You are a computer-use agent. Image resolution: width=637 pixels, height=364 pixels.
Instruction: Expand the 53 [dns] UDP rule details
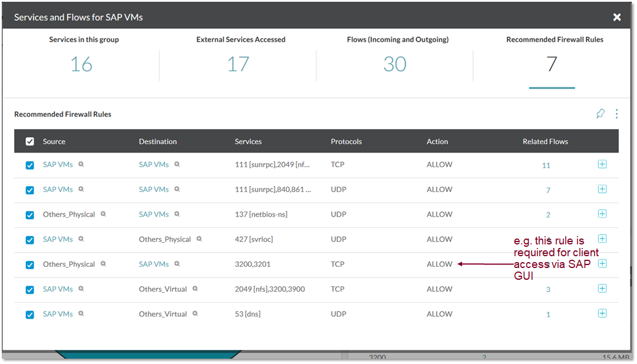602,313
